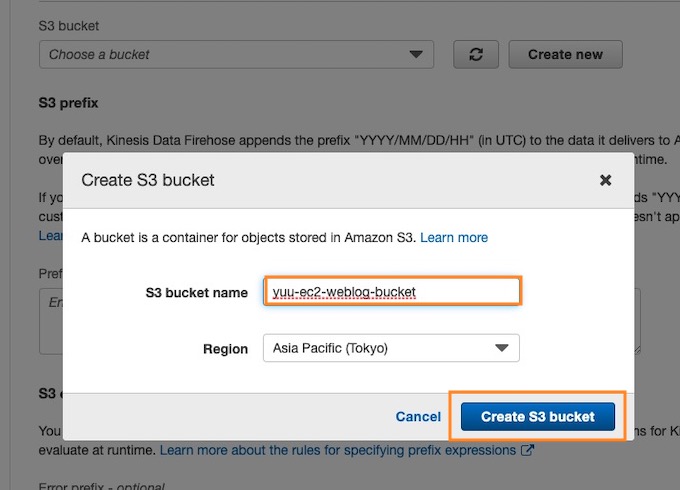Image resolution: width=680 pixels, height=490 pixels.
Task: Close the Create S3 bucket dialog
Action: point(605,180)
